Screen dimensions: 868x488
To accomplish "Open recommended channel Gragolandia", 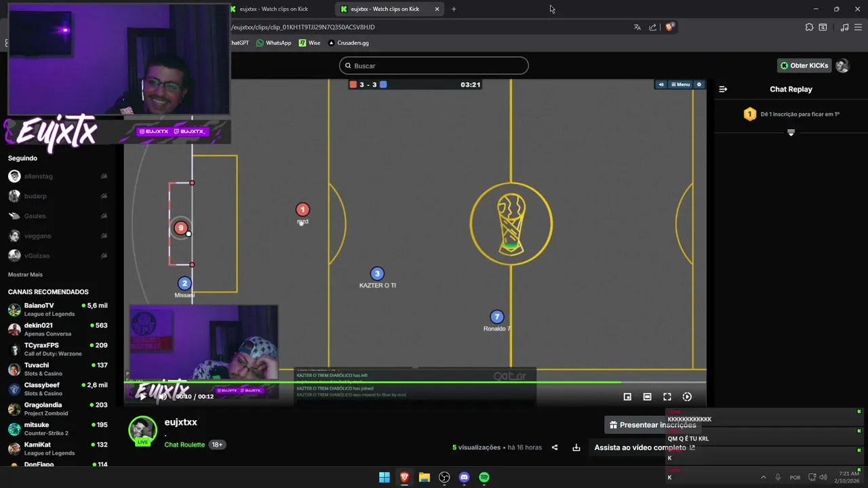I will coord(58,409).
